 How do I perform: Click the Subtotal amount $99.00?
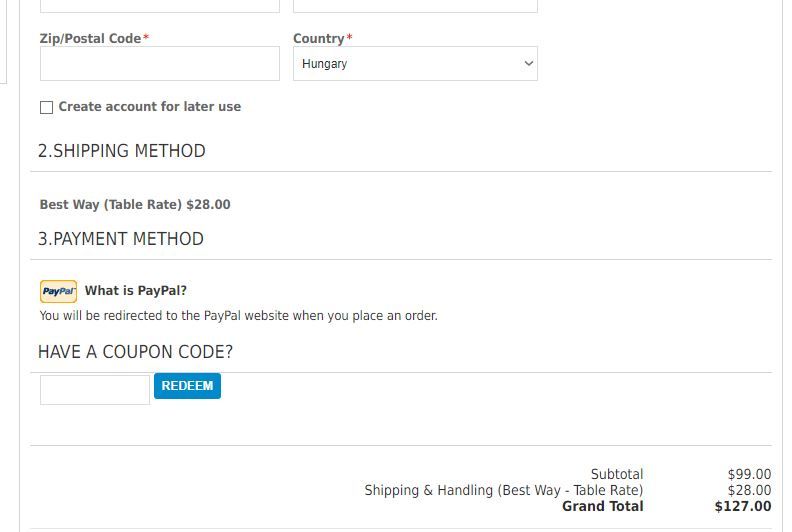click(x=749, y=474)
